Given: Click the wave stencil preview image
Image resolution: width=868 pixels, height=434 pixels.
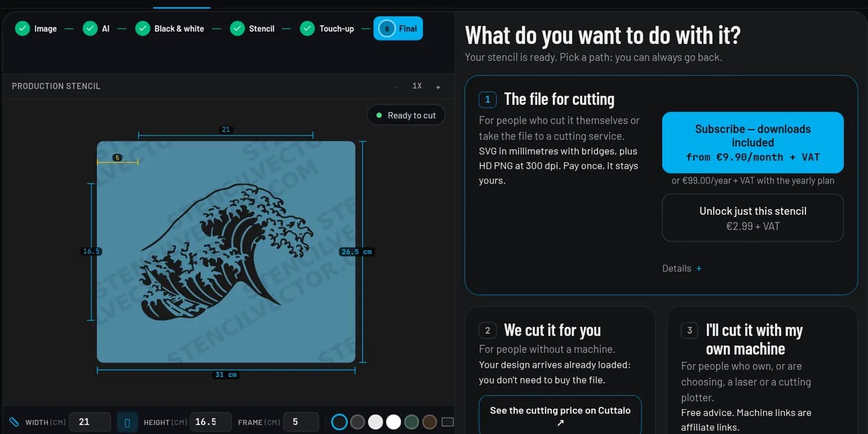Looking at the screenshot, I should 226,252.
